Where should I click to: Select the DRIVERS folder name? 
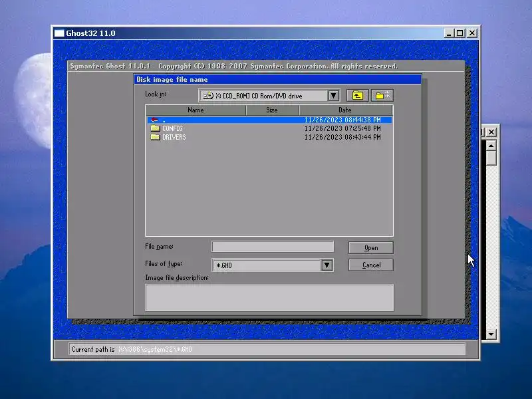174,137
